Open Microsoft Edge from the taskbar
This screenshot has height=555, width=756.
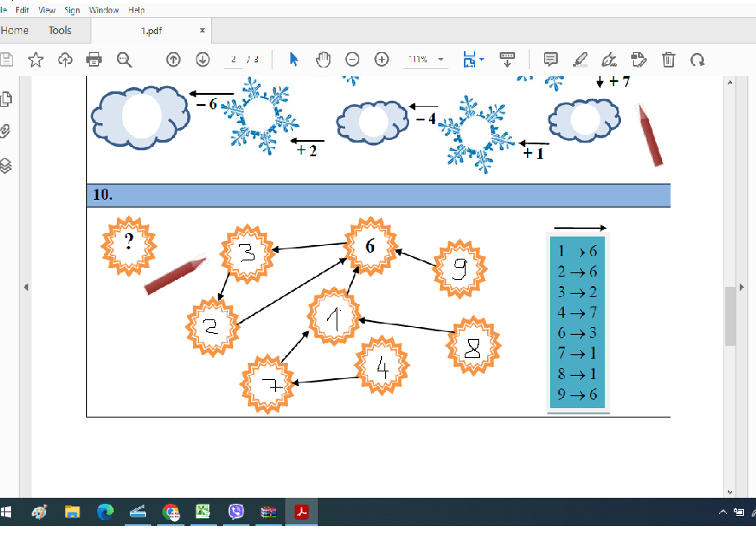pyautogui.click(x=105, y=512)
